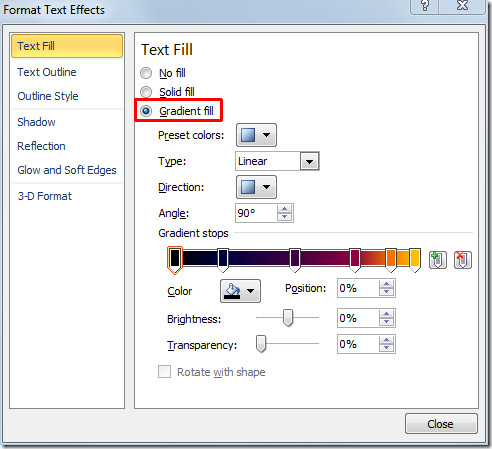Open the Direction gallery button
492x449 pixels.
256,187
